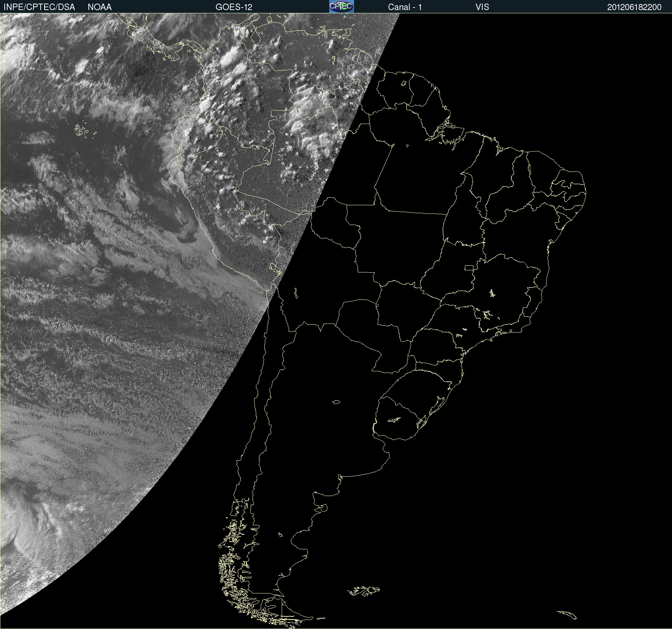
Task: Click the CPTEC logo in header
Action: tap(341, 6)
